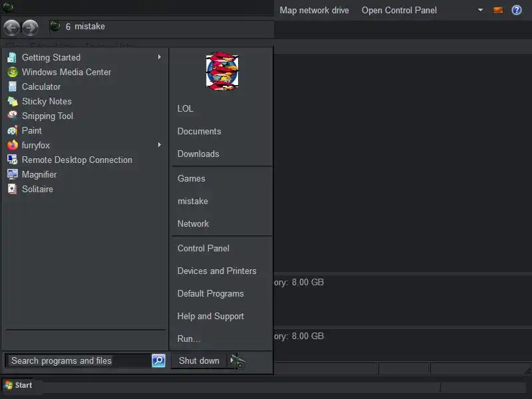Click the user account picture
The image size is (532, 399).
pyautogui.click(x=222, y=71)
